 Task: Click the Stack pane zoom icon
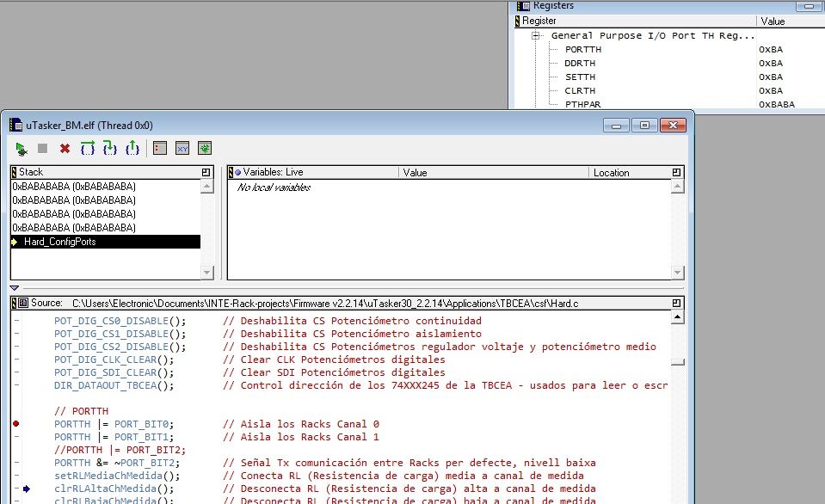206,172
